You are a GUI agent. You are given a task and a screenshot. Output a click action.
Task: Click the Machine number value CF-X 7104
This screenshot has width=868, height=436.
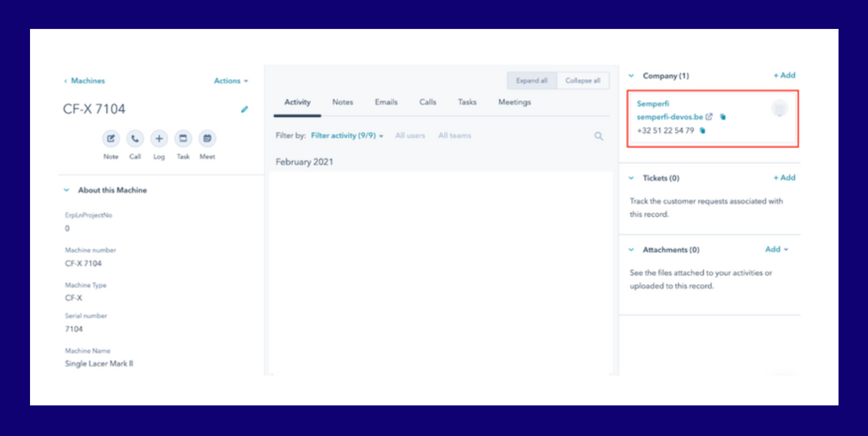tap(83, 263)
